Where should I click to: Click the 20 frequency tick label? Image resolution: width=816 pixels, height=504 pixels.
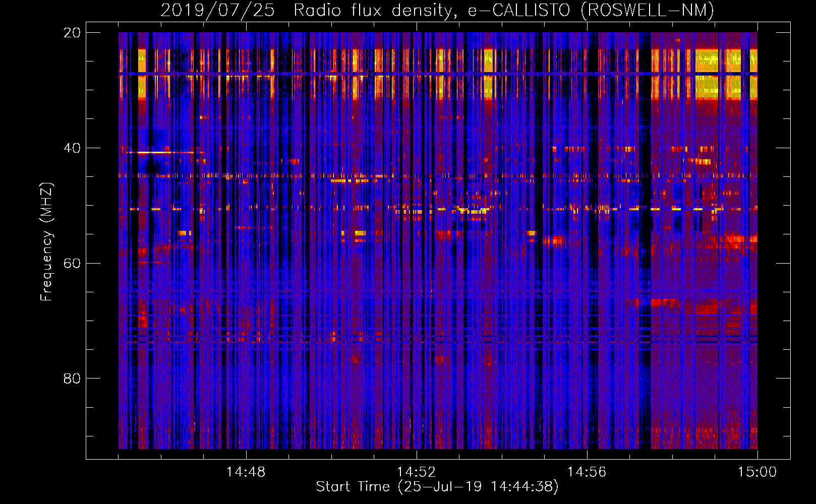click(72, 33)
